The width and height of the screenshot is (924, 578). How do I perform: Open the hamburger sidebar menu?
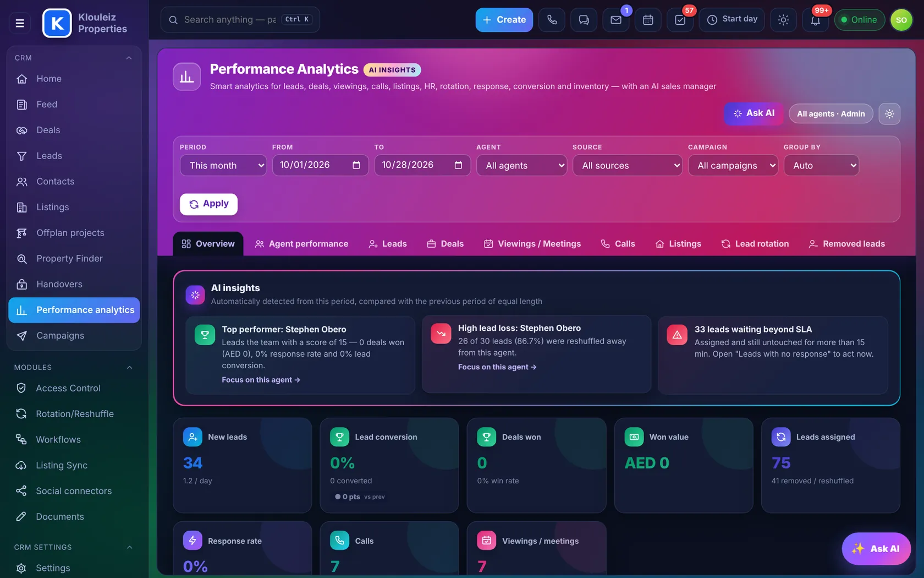point(20,23)
